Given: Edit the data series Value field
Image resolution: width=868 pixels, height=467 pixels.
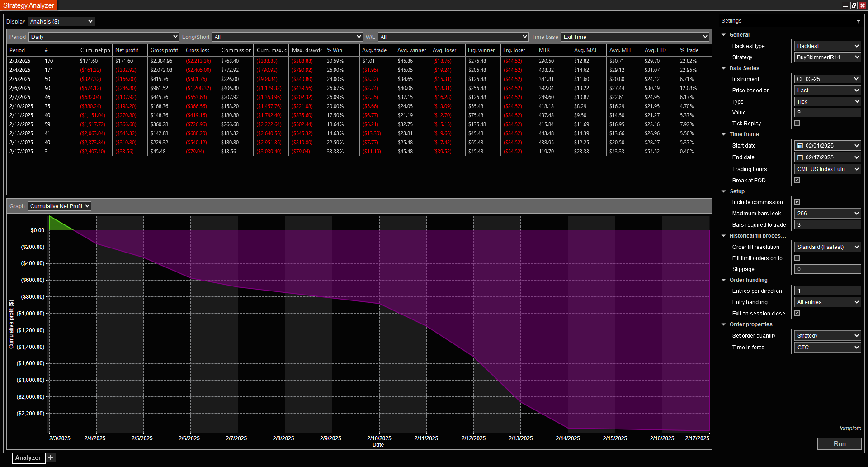Looking at the screenshot, I should pos(827,113).
